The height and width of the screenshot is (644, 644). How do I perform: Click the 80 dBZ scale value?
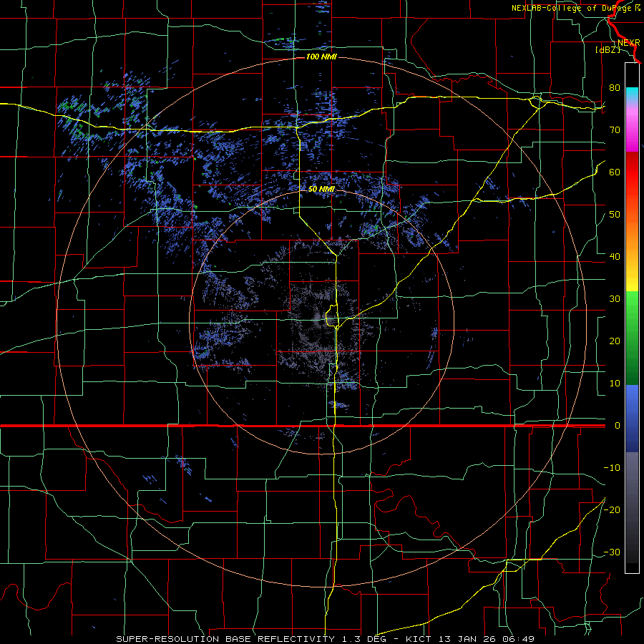[x=615, y=87]
